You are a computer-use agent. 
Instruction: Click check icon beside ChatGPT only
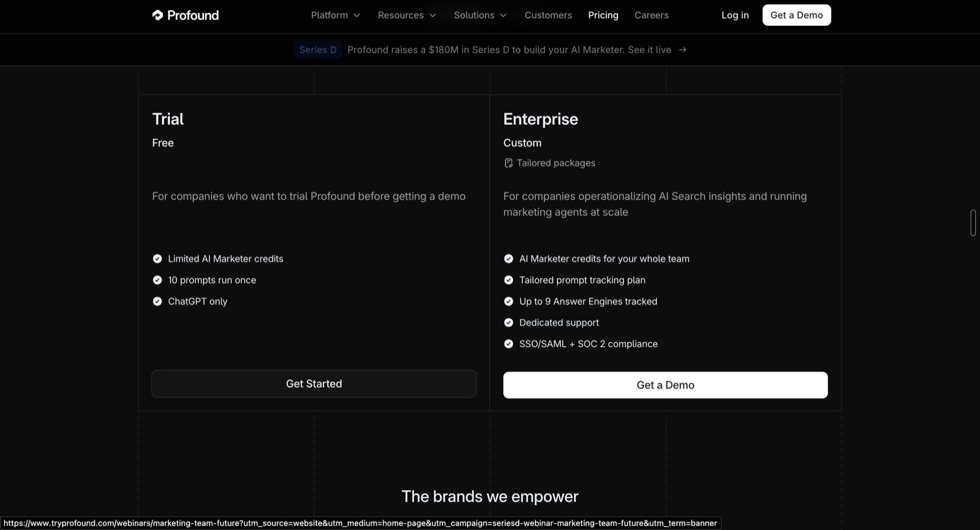[157, 301]
